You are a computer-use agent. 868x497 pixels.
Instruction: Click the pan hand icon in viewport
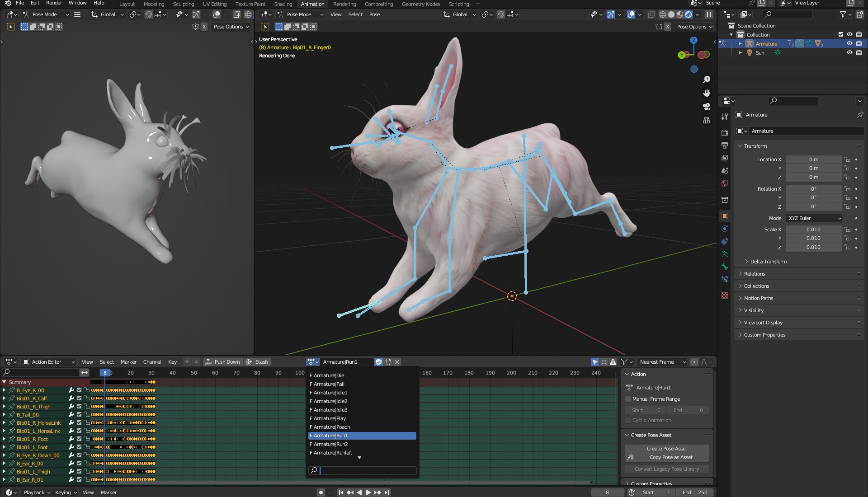pyautogui.click(x=707, y=93)
